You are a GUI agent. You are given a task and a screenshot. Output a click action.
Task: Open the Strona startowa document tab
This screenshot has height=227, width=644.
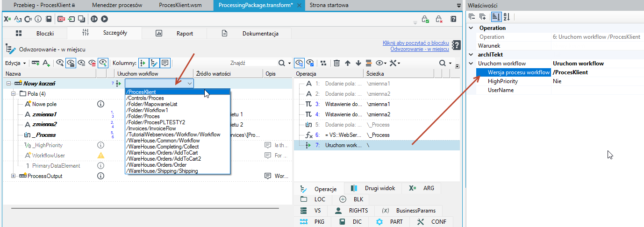(x=329, y=5)
